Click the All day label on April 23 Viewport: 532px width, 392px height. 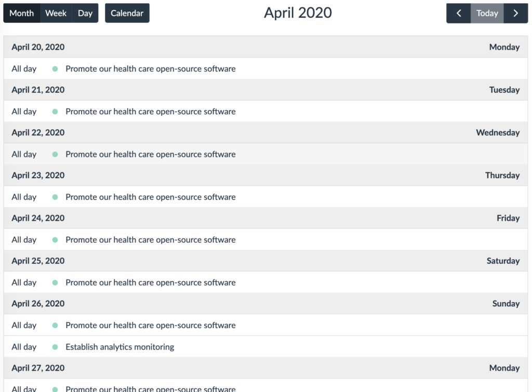24,197
